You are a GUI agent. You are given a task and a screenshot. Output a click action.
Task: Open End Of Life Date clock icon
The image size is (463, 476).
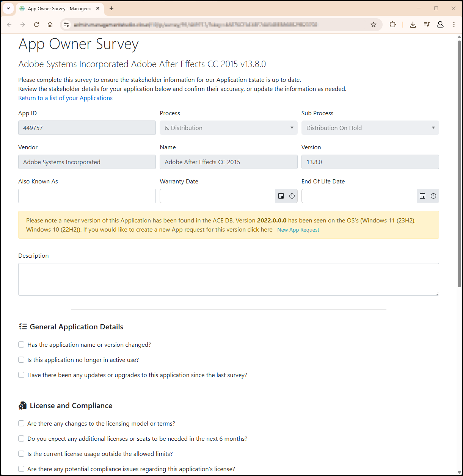click(x=433, y=196)
